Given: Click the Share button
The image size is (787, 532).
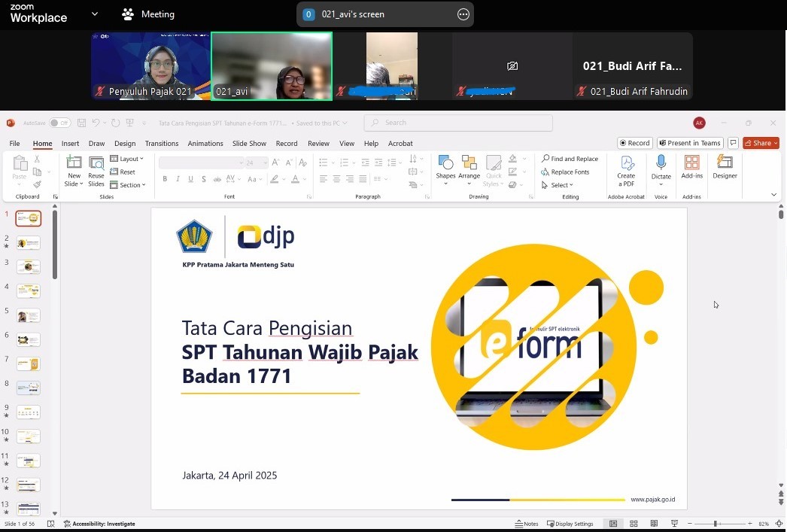Looking at the screenshot, I should [760, 143].
